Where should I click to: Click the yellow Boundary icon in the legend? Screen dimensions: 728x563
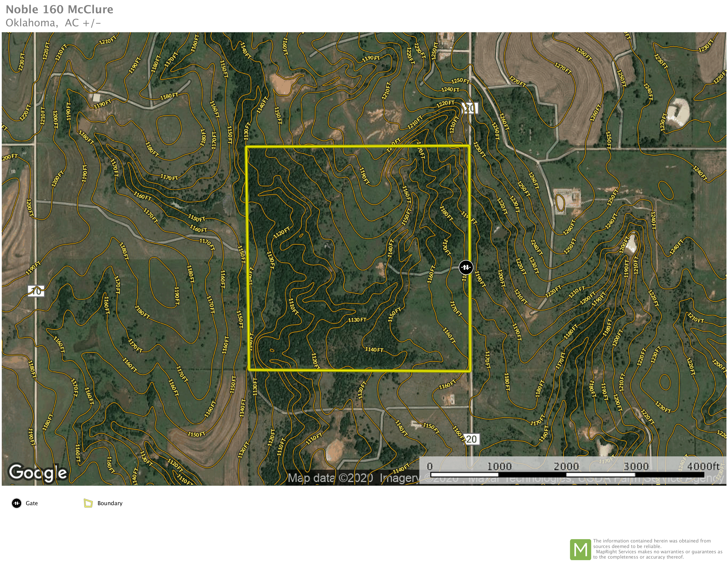(88, 503)
